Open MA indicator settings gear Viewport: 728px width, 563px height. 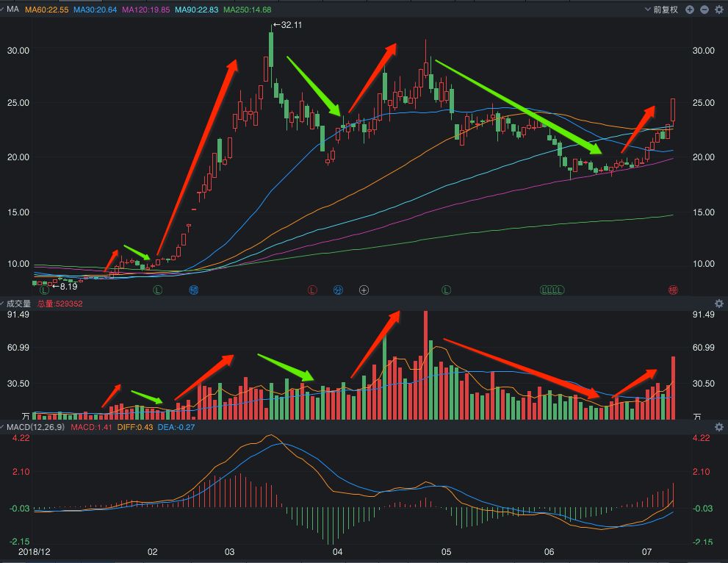pyautogui.click(x=718, y=10)
